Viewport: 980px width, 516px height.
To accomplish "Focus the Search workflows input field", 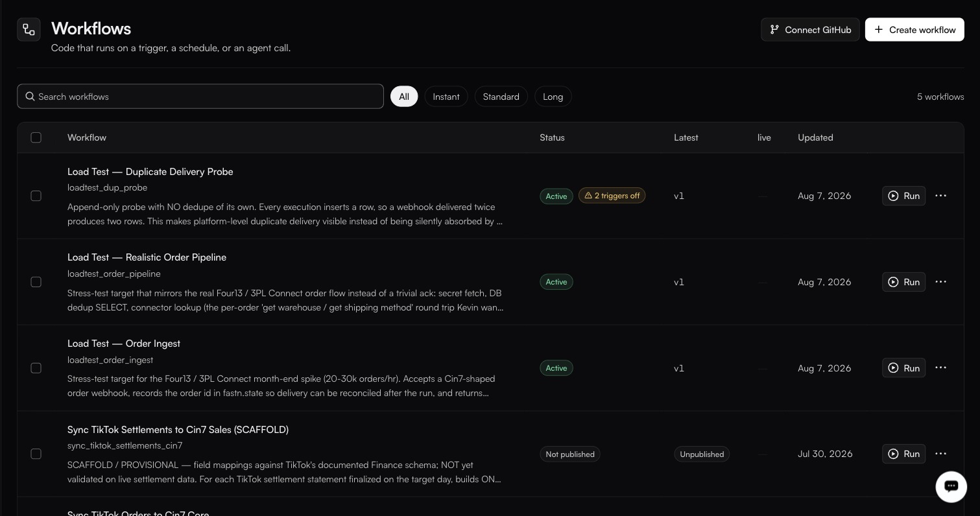I will [x=200, y=97].
